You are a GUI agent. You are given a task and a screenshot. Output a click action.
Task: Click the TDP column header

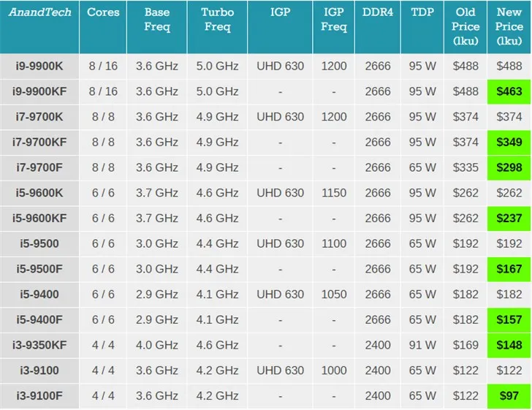coord(422,27)
